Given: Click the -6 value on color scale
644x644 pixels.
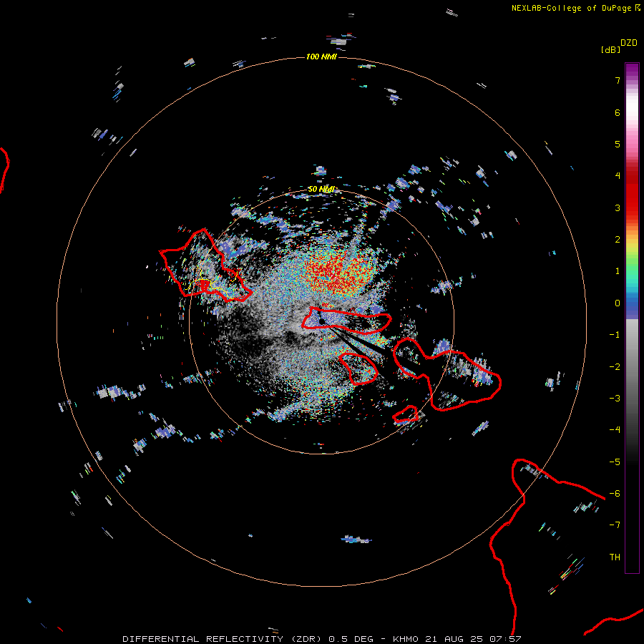Looking at the screenshot, I should (x=615, y=494).
